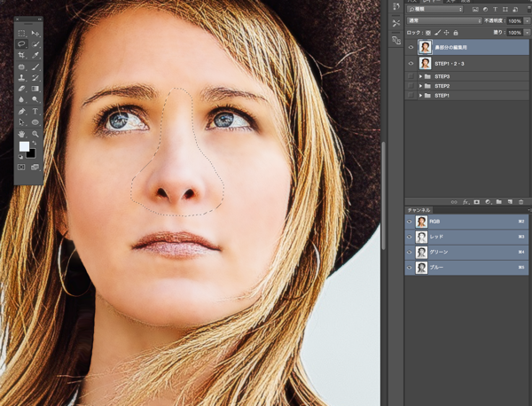
Task: Toggle the layer filtering switch
Action: pos(528,10)
